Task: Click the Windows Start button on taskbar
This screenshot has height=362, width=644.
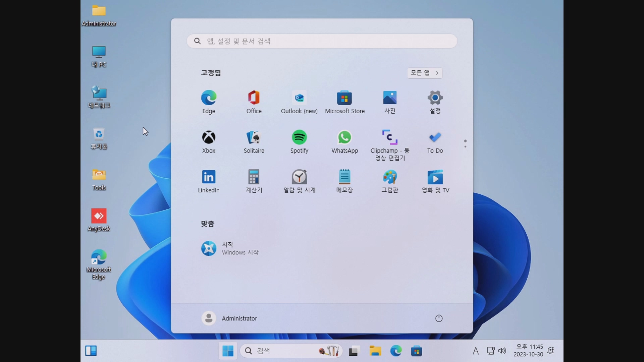Action: click(x=228, y=351)
